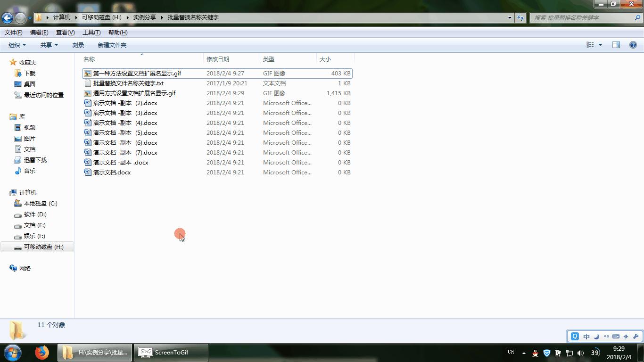This screenshot has height=362, width=644.
Task: Open the Help question mark icon
Action: click(x=633, y=45)
